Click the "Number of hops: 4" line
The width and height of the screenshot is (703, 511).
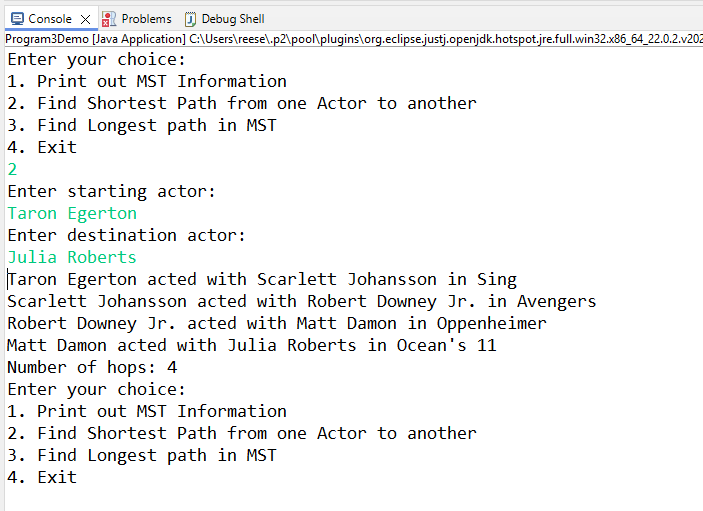91,368
